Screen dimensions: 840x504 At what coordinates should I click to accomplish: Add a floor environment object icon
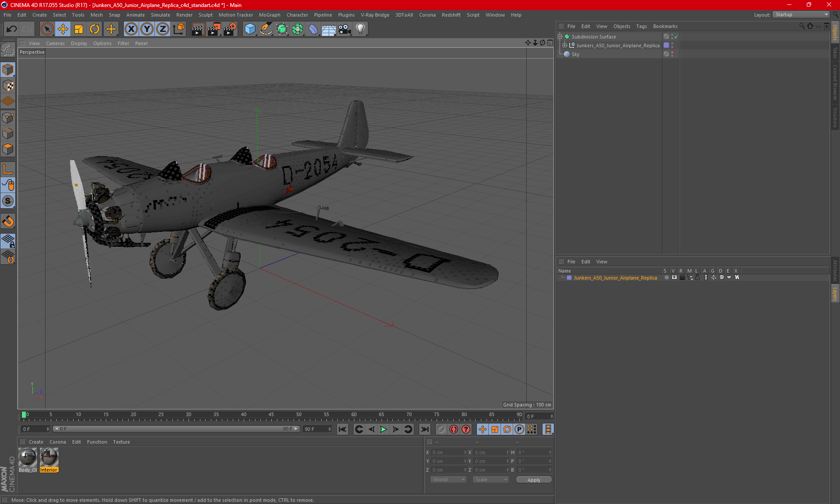point(329,29)
